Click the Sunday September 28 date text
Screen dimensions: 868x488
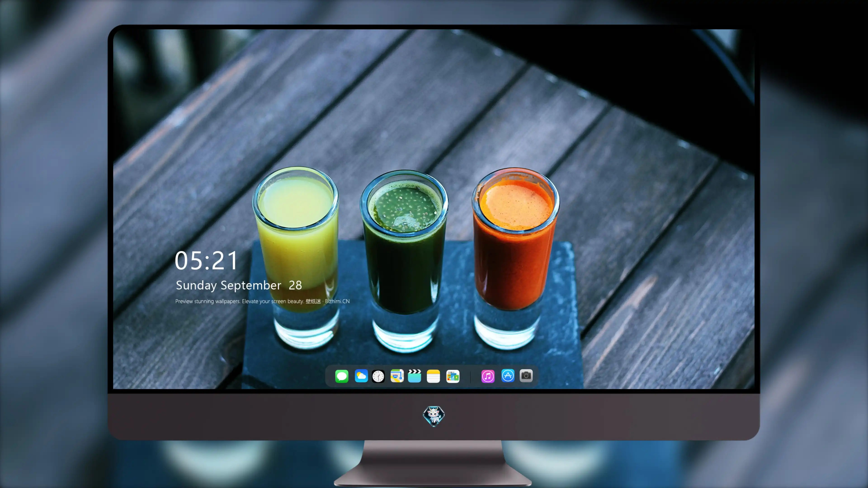238,285
